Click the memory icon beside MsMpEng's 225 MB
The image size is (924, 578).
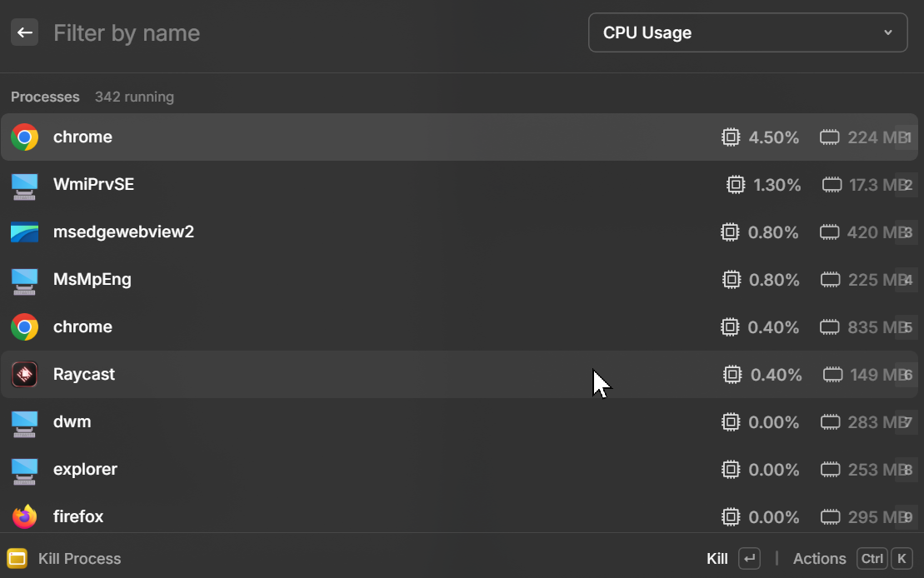point(830,279)
